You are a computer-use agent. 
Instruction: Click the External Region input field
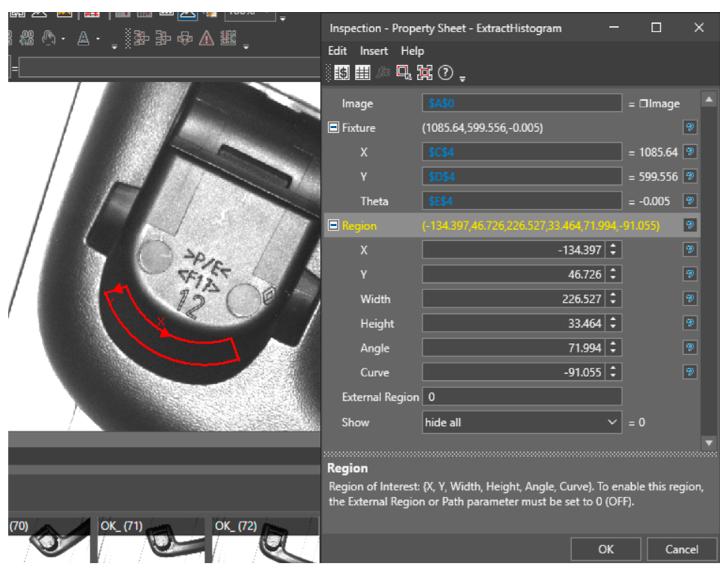coord(522,397)
